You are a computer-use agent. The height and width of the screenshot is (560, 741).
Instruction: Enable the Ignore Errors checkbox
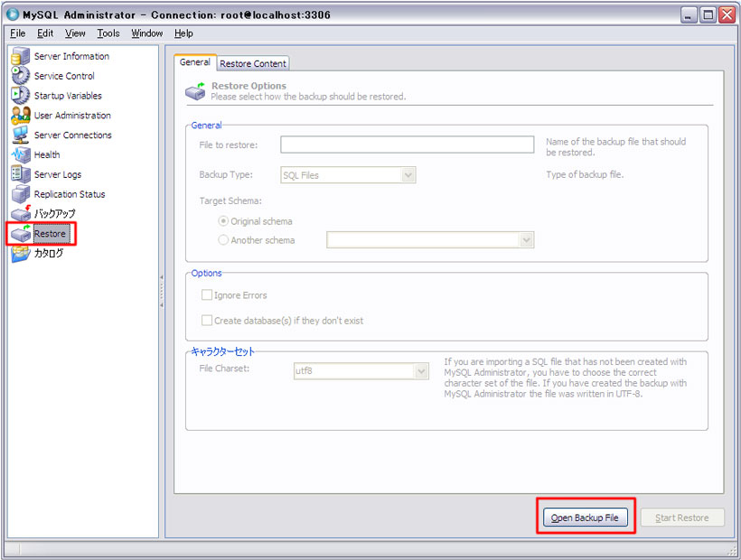(207, 295)
